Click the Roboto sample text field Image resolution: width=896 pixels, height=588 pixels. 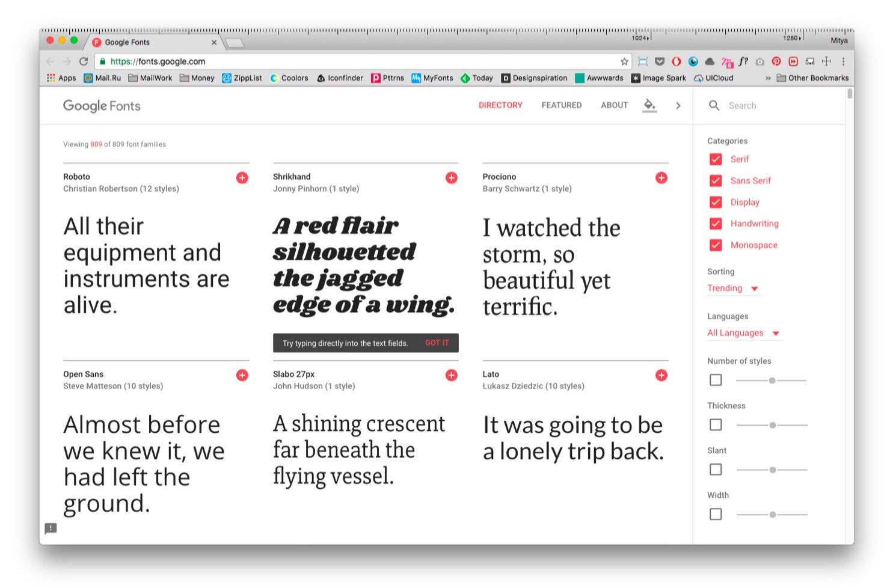147,266
